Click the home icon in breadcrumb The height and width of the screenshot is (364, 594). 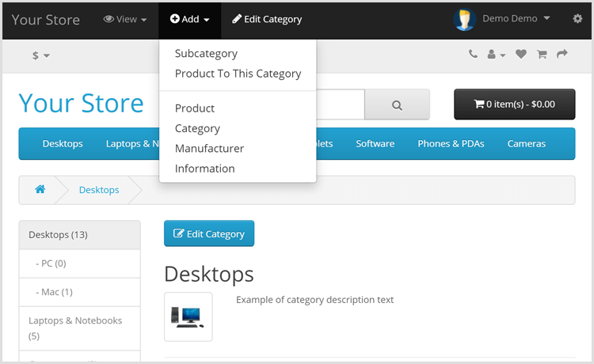pos(40,189)
